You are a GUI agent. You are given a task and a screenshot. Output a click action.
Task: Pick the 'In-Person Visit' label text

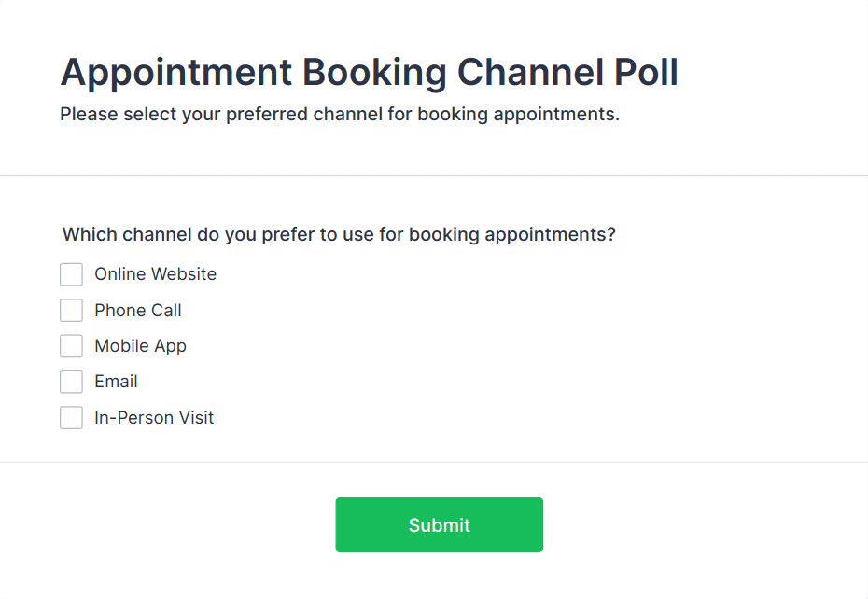point(154,418)
